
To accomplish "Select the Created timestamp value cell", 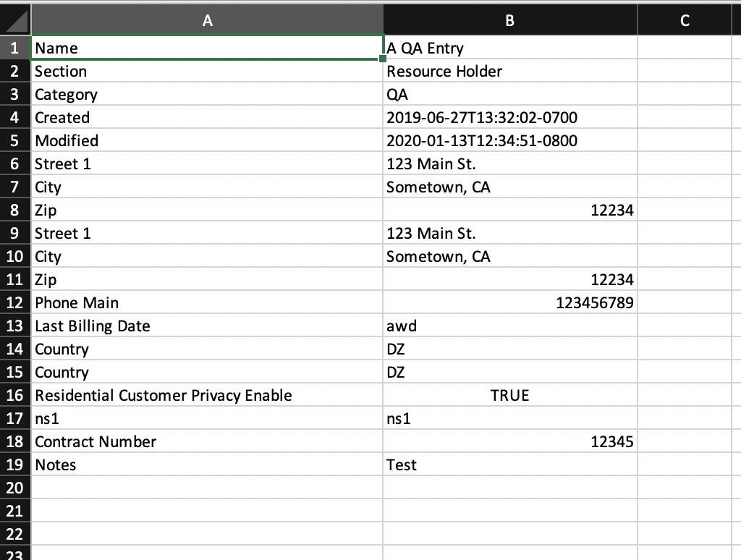I will [509, 118].
